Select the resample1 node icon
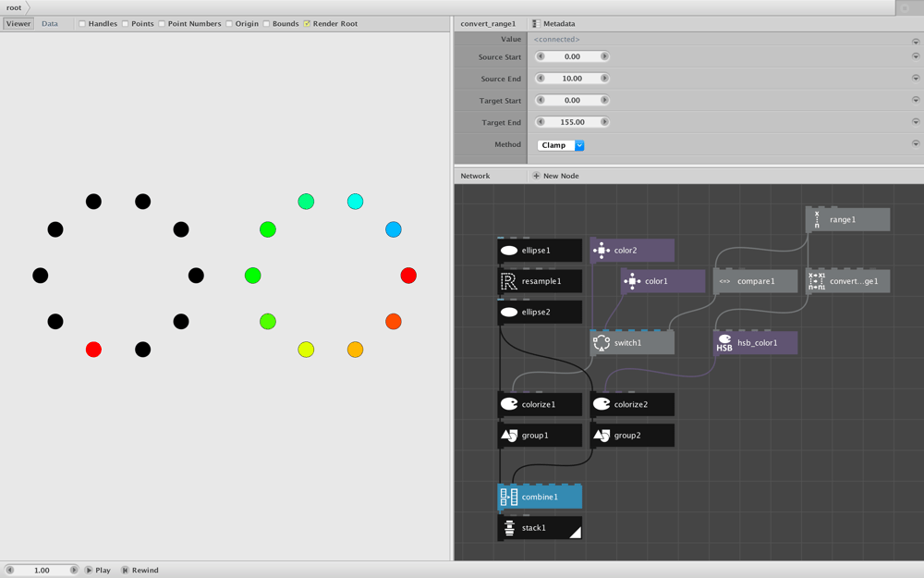 pyautogui.click(x=509, y=281)
